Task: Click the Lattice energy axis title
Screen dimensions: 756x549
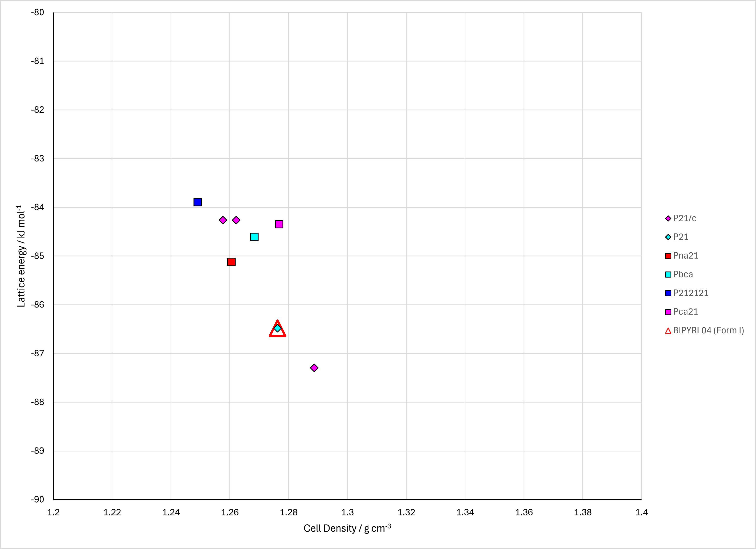Action: click(x=21, y=256)
